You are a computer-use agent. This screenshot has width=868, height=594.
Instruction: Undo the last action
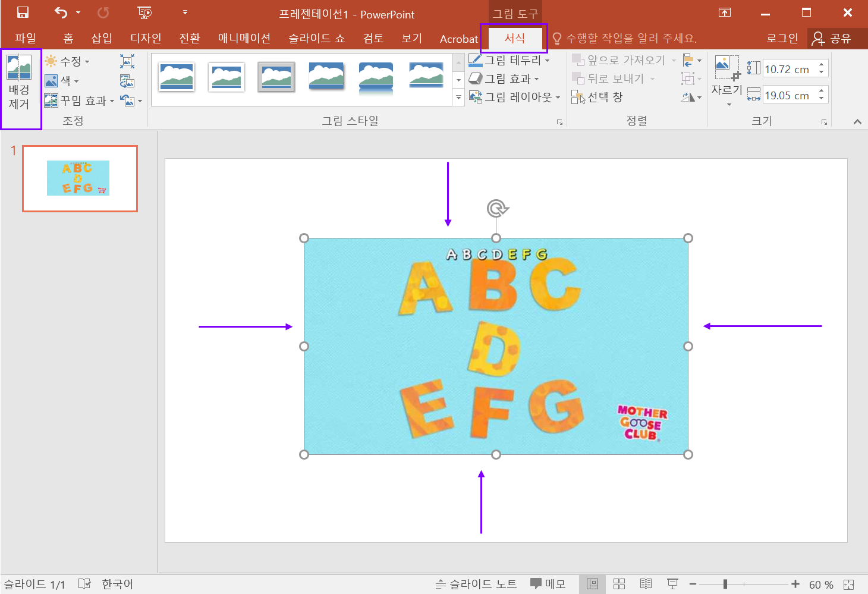[x=61, y=12]
